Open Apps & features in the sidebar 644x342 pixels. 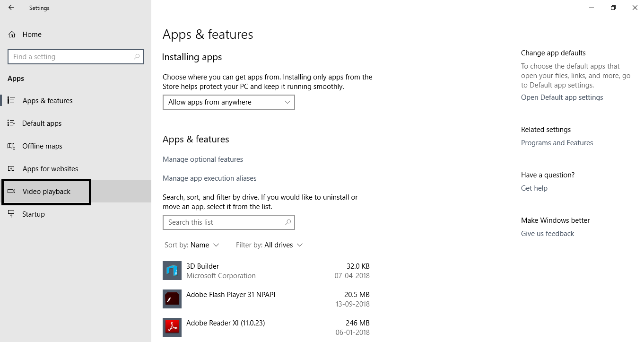tap(76, 100)
